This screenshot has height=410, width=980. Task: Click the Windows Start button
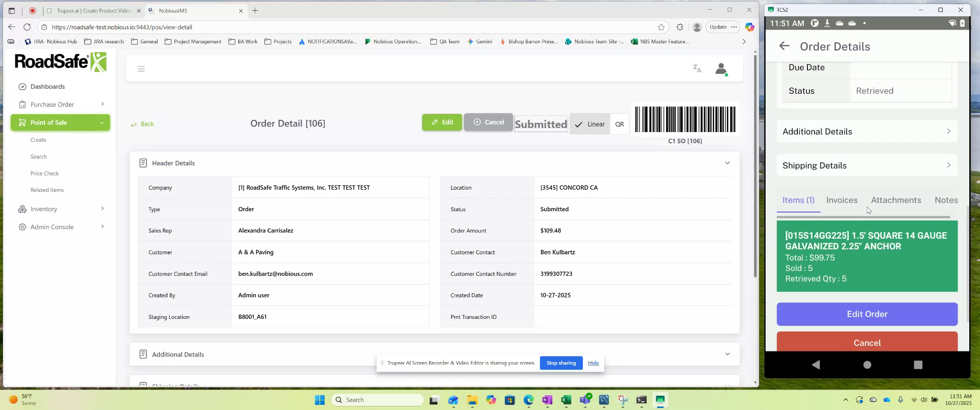[320, 400]
